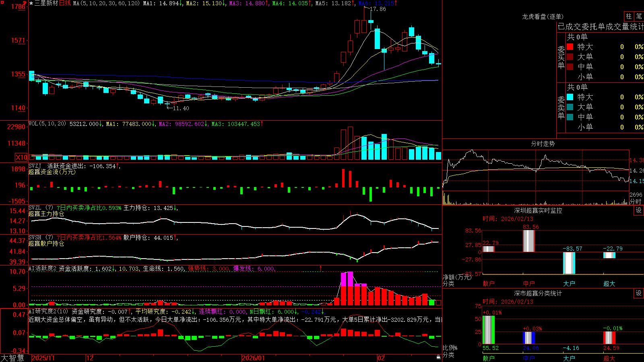Switch 龙虎看盘 to 柱 bar view
Image resolution: width=644 pixels, height=362 pixels.
629,16
